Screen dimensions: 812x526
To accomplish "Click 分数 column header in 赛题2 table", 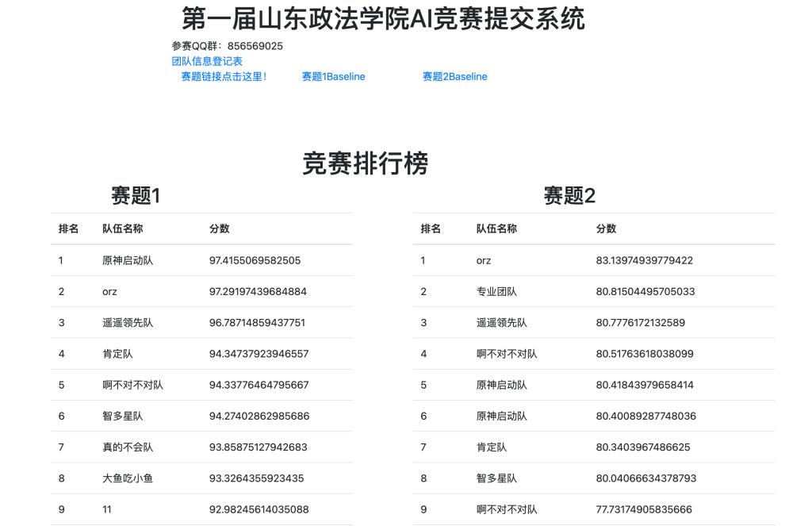I will [606, 228].
